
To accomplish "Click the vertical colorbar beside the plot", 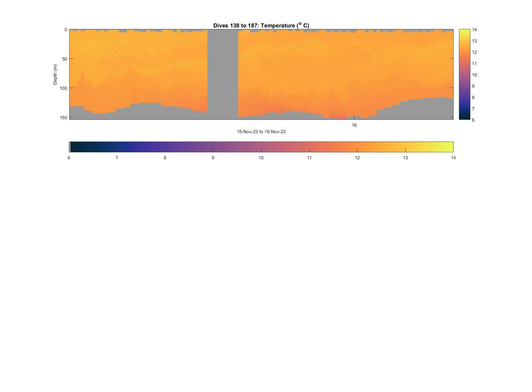I will pos(464,74).
